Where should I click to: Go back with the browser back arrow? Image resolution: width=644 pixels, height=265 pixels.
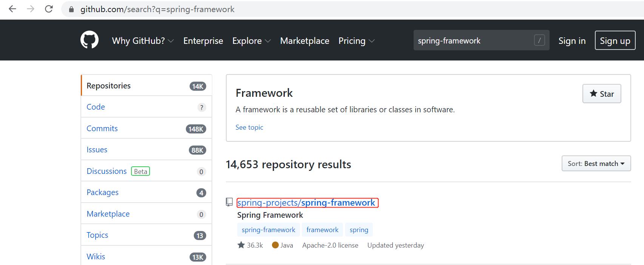12,9
